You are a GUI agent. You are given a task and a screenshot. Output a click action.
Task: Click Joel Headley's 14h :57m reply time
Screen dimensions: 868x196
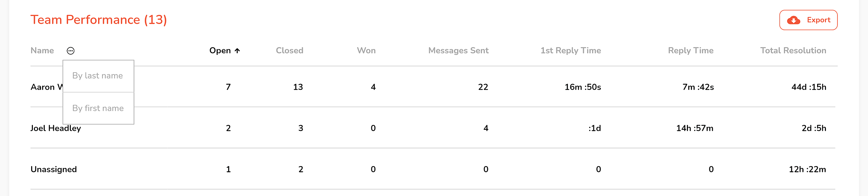tap(694, 128)
